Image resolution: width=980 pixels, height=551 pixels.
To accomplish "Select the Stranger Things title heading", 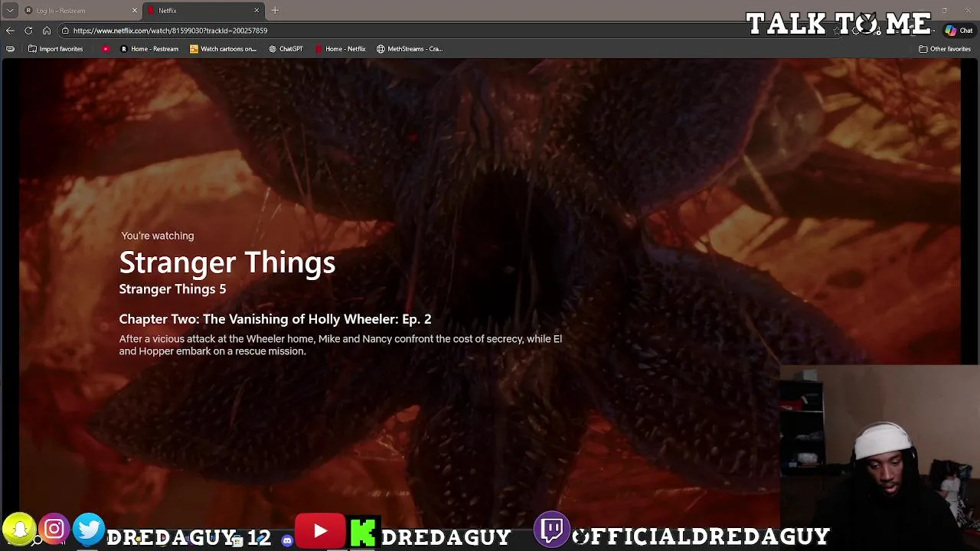I will pyautogui.click(x=227, y=262).
